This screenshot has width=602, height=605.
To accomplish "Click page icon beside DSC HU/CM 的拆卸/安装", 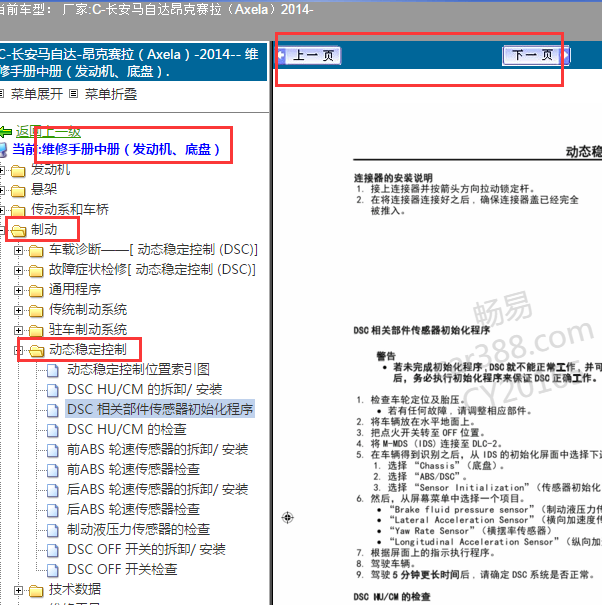I will tap(52, 391).
